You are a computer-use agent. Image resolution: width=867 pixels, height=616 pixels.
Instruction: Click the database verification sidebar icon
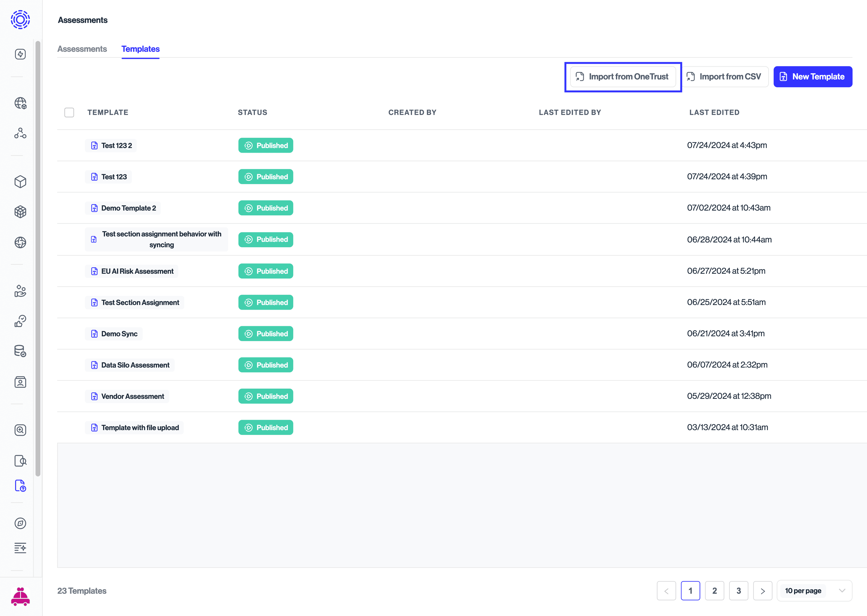[x=20, y=351]
